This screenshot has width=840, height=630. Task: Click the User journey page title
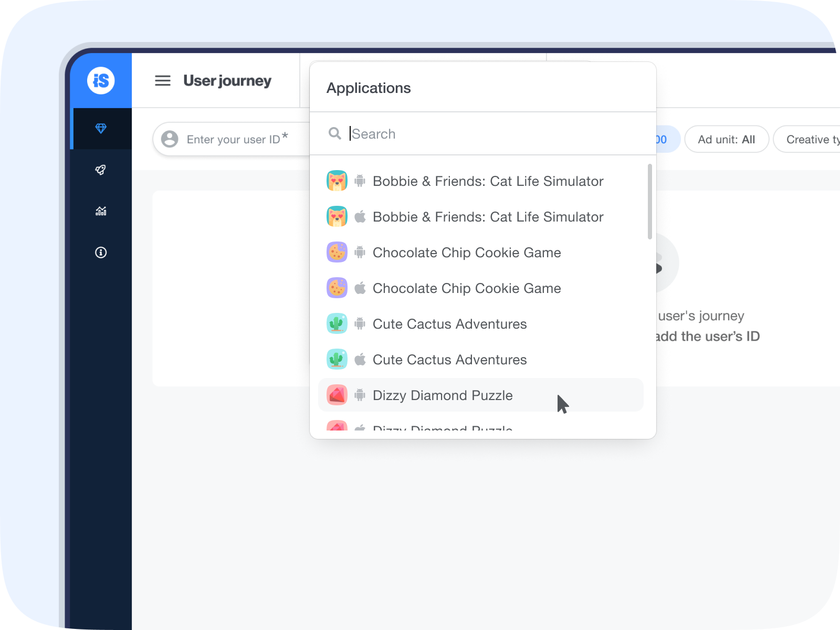[227, 81]
